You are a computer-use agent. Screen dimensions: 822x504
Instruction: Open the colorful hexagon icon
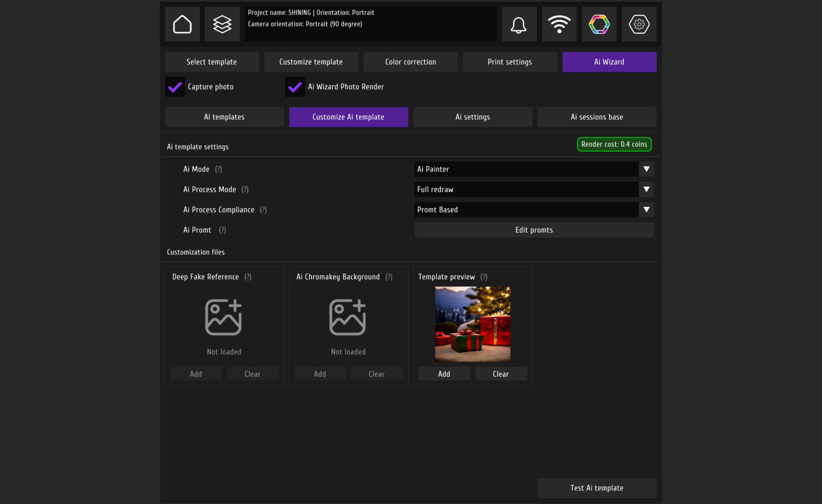(599, 24)
